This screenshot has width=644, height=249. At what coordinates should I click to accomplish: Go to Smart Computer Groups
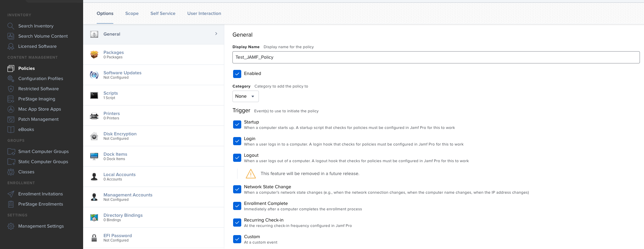pyautogui.click(x=43, y=151)
